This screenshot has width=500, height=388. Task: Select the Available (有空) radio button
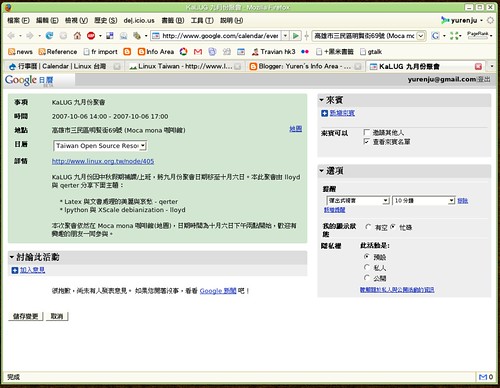(x=368, y=227)
